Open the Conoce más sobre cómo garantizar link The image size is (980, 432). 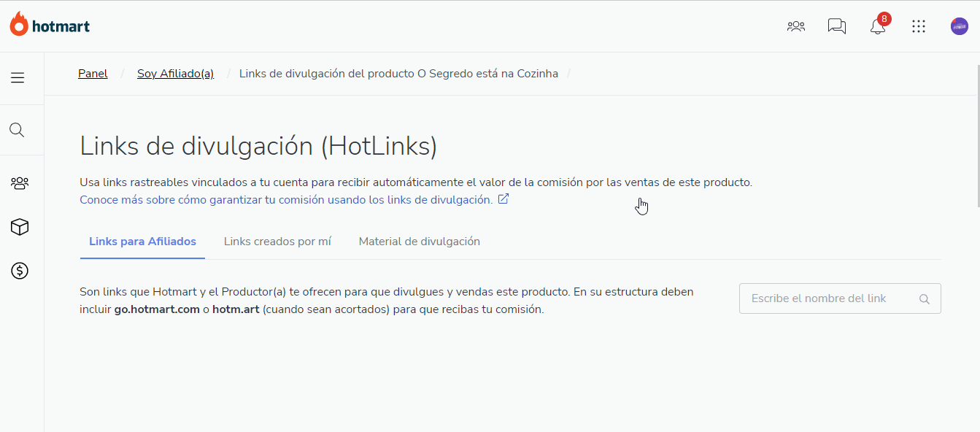[x=286, y=199]
